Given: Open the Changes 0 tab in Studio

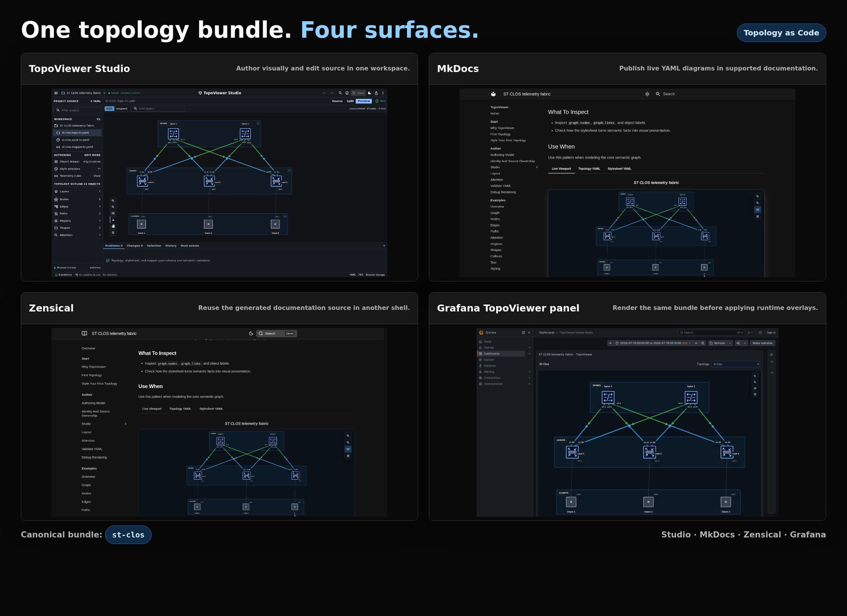Looking at the screenshot, I should point(135,246).
